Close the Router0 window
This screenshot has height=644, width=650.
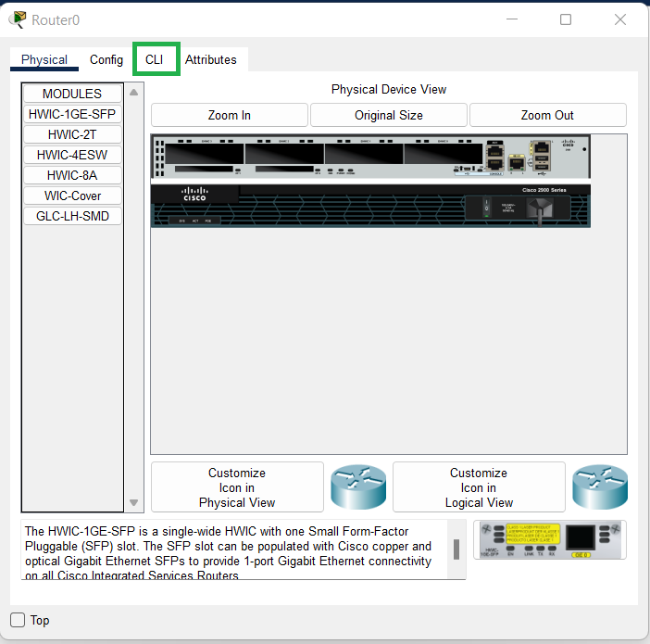pos(620,19)
